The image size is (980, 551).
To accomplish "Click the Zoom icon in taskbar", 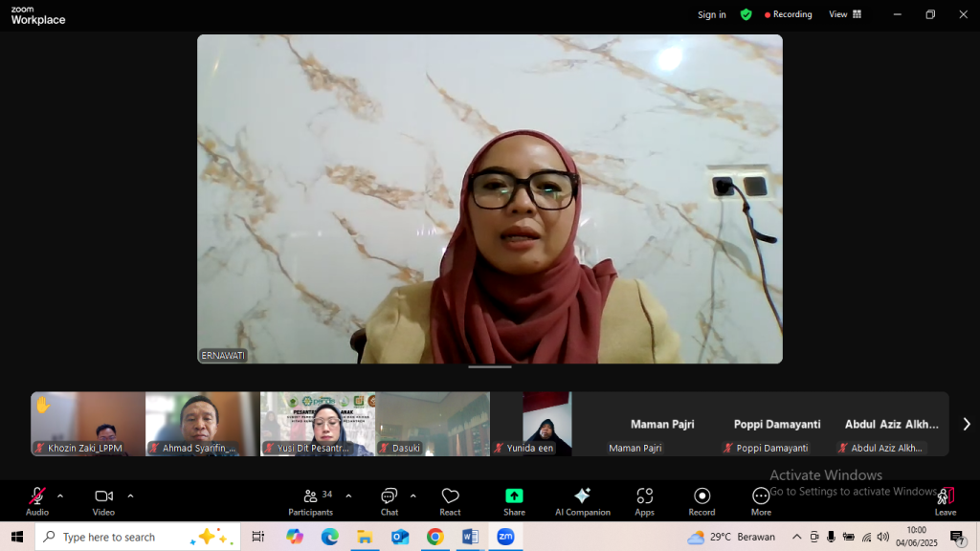I will 505,537.
